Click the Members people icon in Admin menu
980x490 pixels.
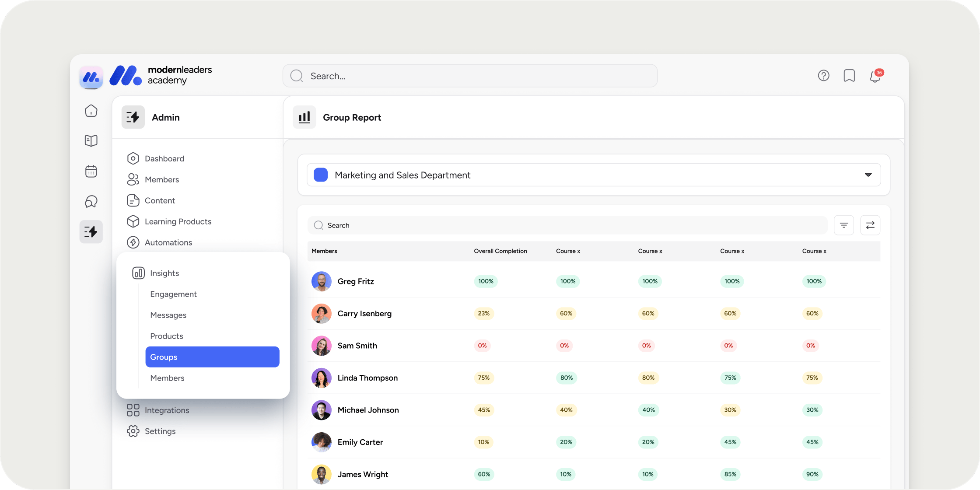[x=133, y=179]
